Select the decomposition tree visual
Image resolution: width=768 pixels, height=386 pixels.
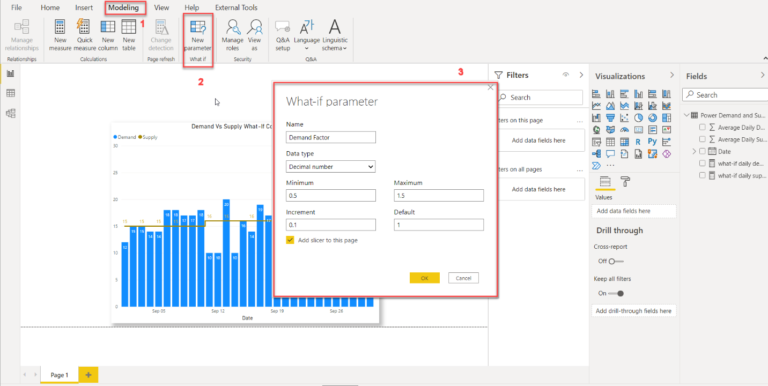[597, 154]
